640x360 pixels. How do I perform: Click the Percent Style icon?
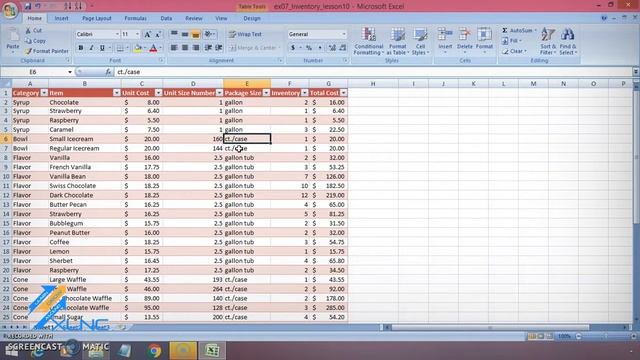coord(309,48)
